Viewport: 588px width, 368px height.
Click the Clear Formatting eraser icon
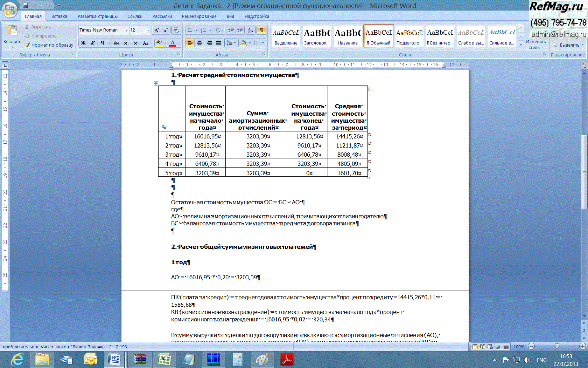[x=176, y=30]
